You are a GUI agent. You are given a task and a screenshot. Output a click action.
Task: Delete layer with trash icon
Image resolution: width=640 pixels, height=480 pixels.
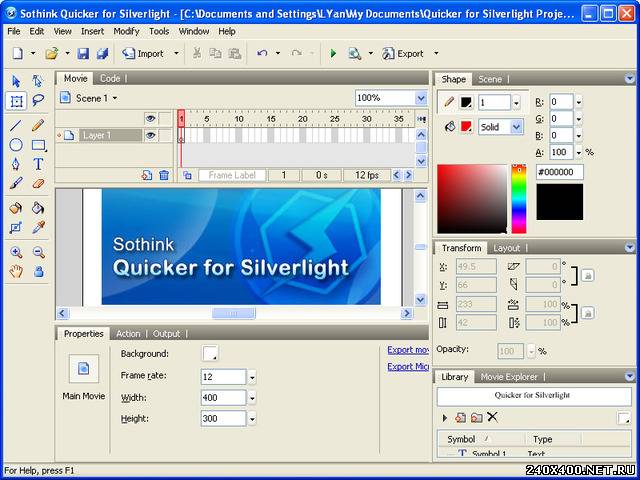pos(164,175)
